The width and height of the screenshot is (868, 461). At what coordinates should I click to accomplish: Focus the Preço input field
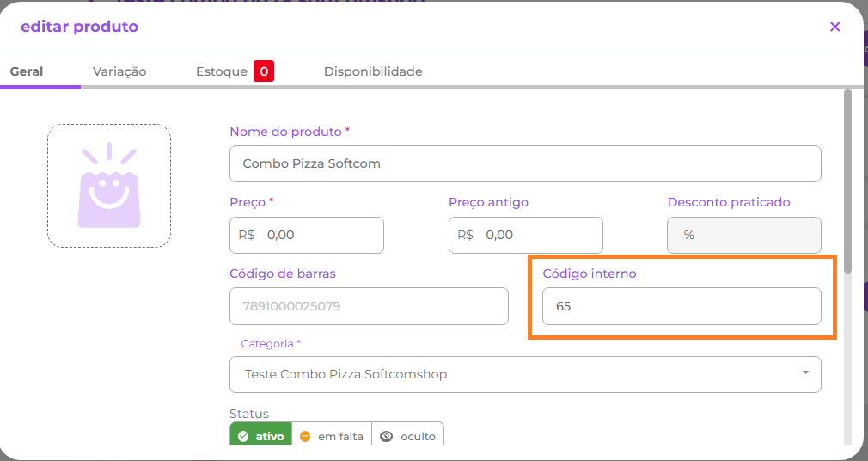pyautogui.click(x=318, y=235)
